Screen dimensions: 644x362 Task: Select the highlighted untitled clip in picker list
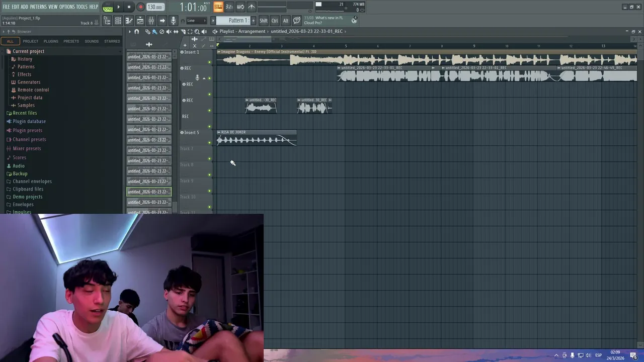pyautogui.click(x=149, y=192)
